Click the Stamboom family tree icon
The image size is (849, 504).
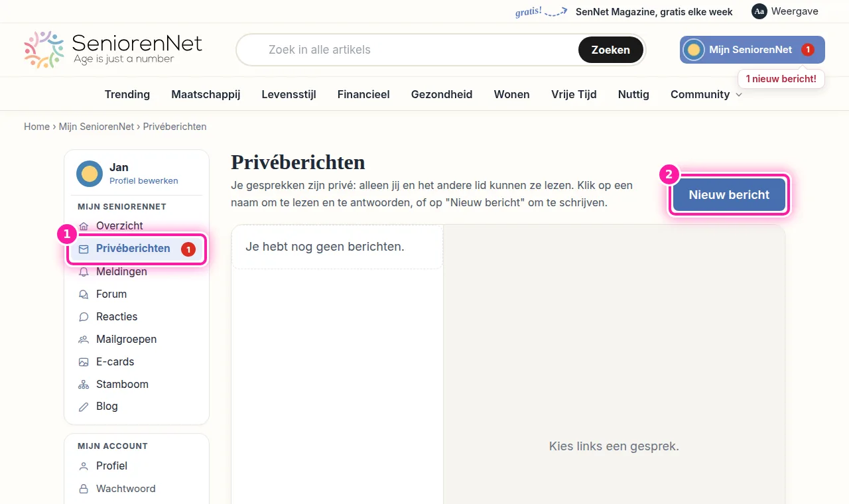coord(84,384)
